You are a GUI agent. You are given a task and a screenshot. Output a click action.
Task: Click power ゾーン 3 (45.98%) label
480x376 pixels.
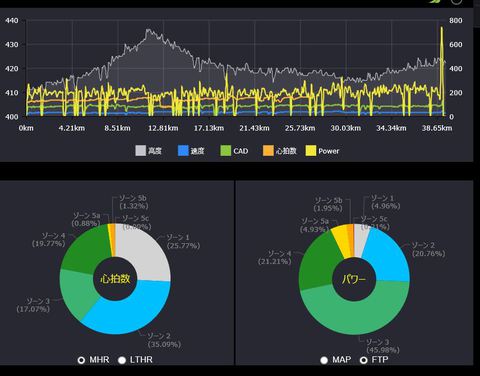pos(383,346)
